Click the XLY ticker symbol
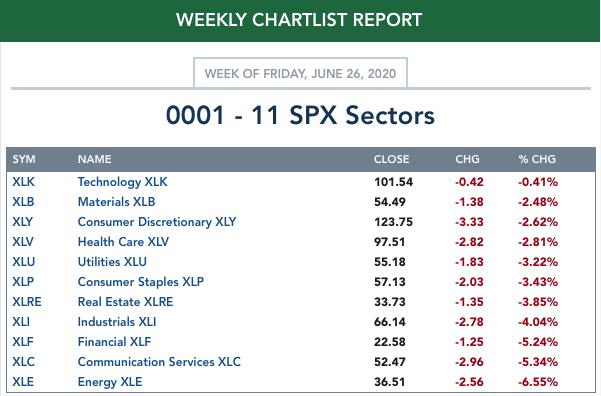The height and width of the screenshot is (396, 601). 22,222
